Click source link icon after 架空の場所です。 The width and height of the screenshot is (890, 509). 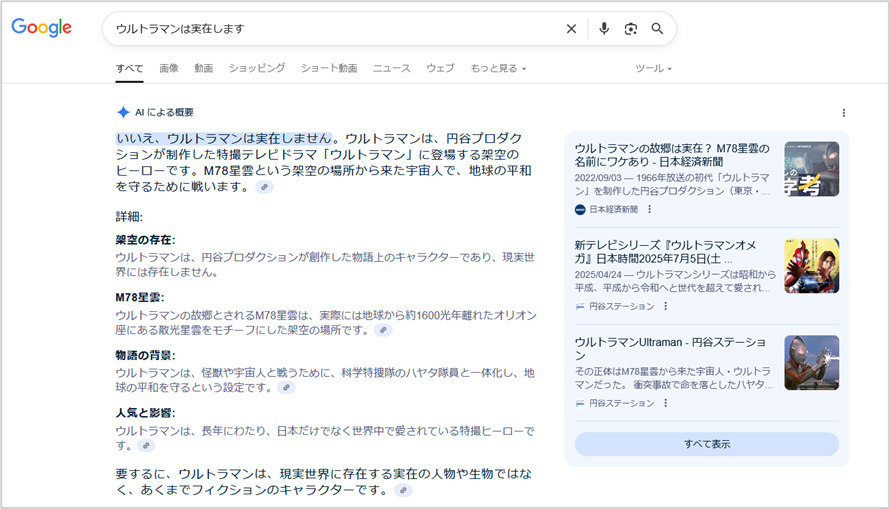tap(383, 330)
